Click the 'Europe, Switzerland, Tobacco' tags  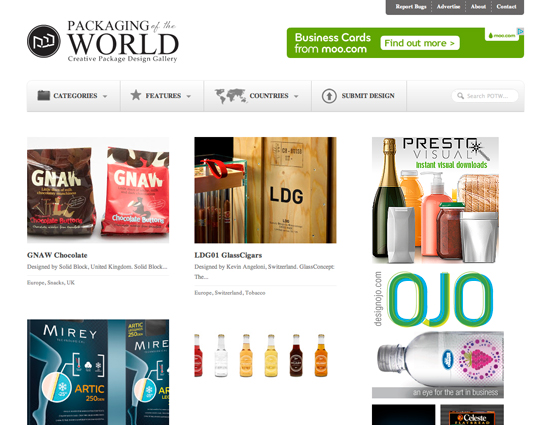point(230,293)
